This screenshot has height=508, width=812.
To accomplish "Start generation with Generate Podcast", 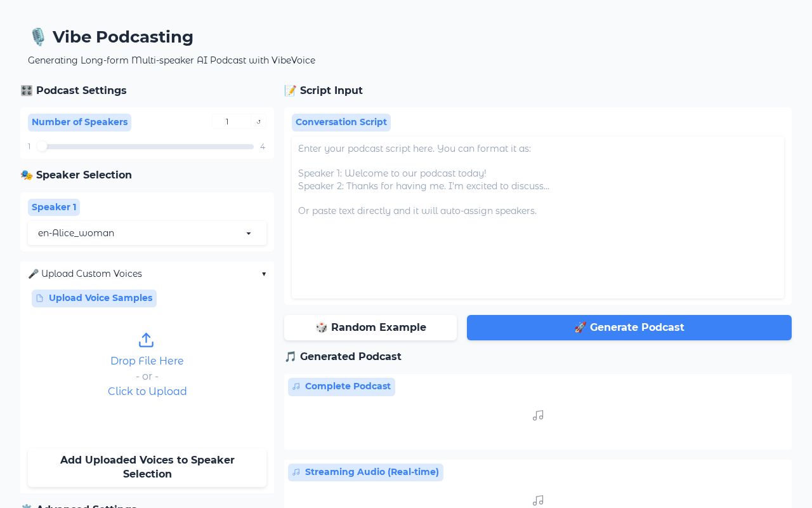I will tap(629, 328).
